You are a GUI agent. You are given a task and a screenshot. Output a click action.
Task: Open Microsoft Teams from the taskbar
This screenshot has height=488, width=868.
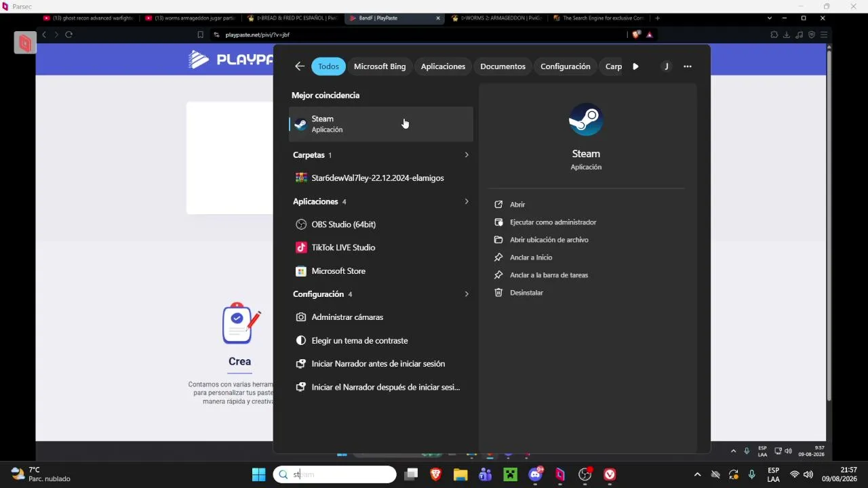click(486, 474)
